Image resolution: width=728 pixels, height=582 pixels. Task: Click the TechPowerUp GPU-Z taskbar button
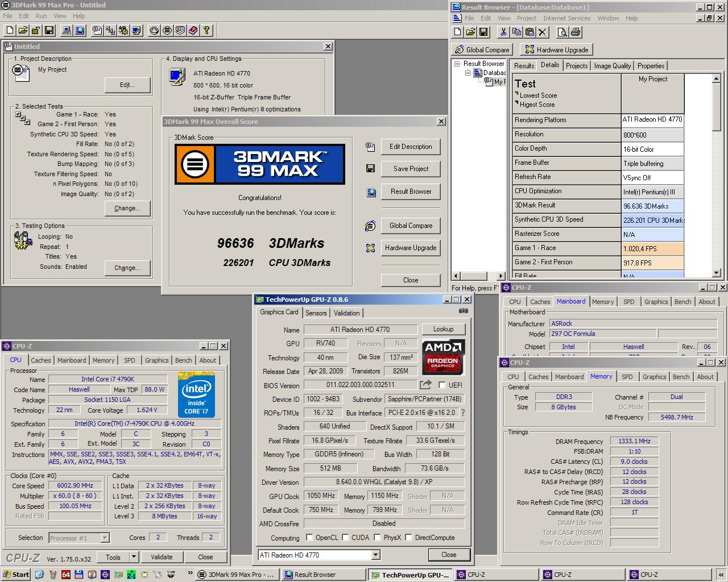(409, 575)
